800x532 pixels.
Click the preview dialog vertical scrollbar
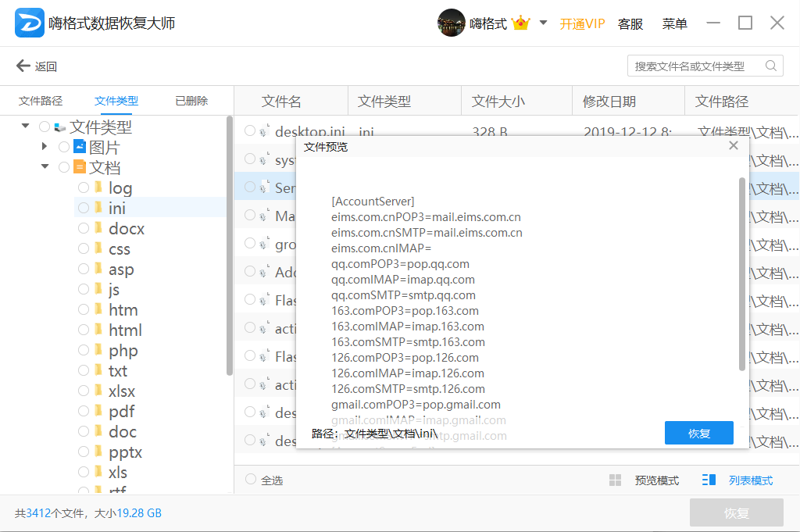[x=742, y=273]
